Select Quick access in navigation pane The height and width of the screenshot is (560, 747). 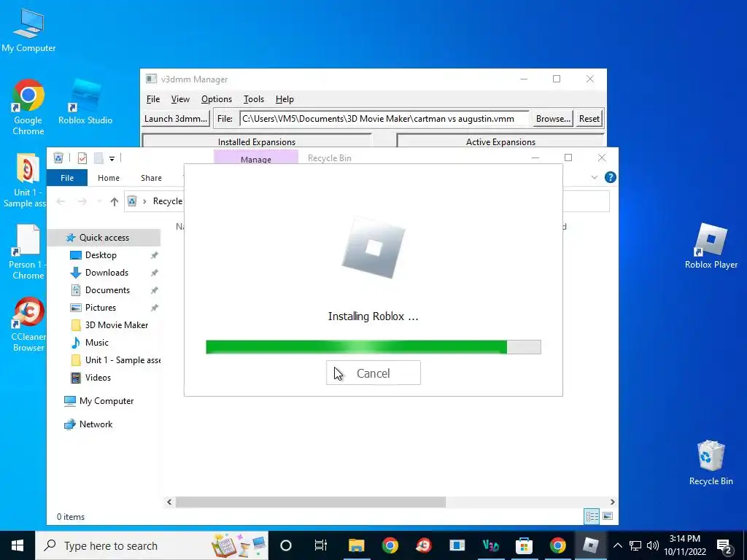point(104,237)
